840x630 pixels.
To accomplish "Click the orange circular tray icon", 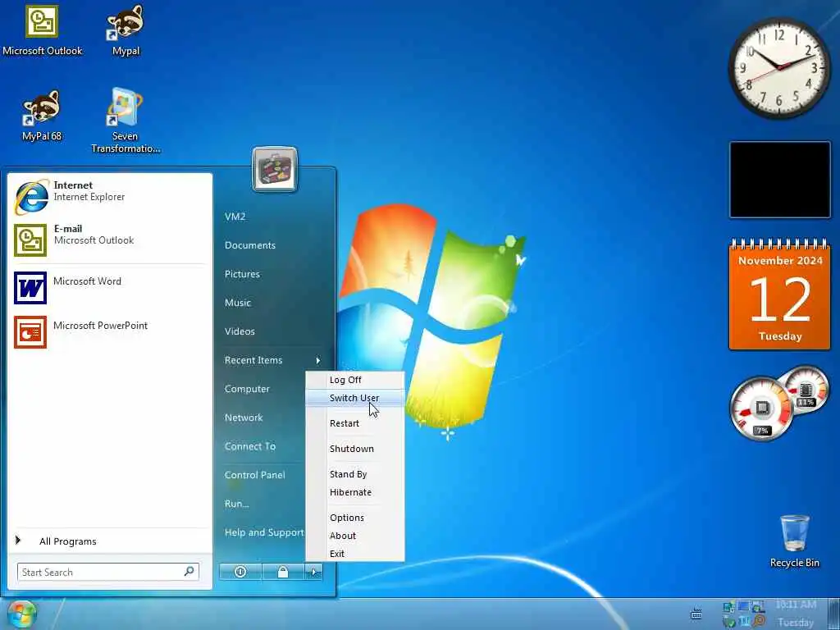I will click(759, 622).
